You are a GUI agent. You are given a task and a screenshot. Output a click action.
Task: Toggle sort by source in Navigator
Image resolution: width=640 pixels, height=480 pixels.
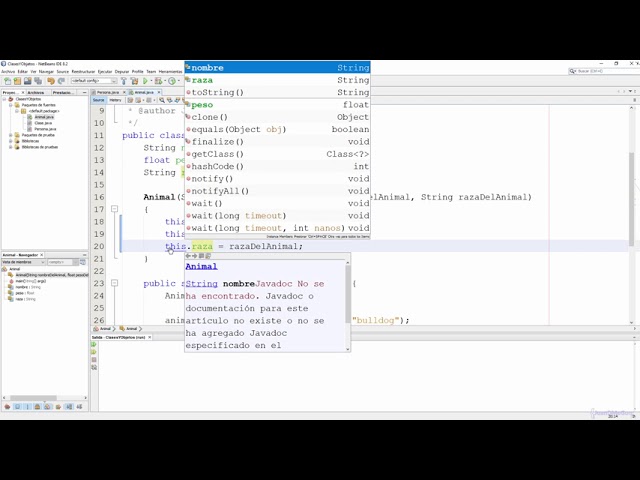point(79,407)
